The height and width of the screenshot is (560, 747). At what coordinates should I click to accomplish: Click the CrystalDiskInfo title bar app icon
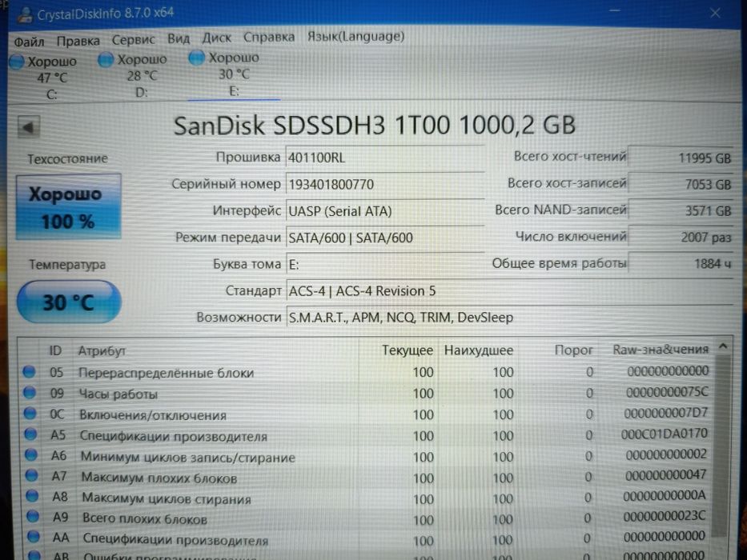click(x=26, y=14)
